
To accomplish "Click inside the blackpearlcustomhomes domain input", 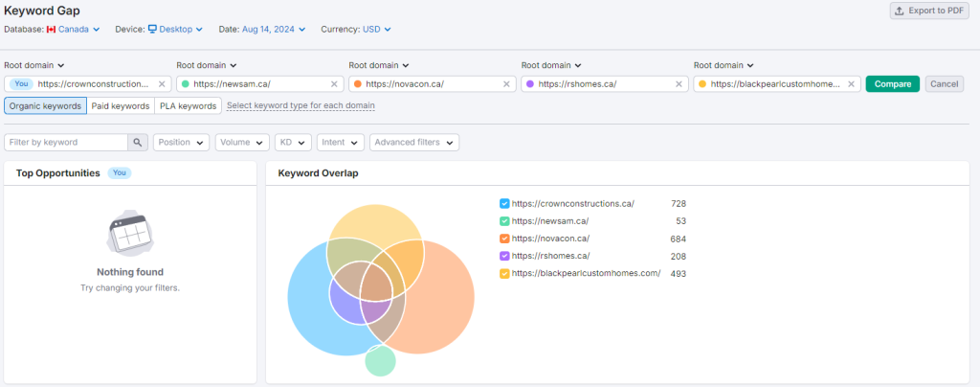I will (775, 83).
